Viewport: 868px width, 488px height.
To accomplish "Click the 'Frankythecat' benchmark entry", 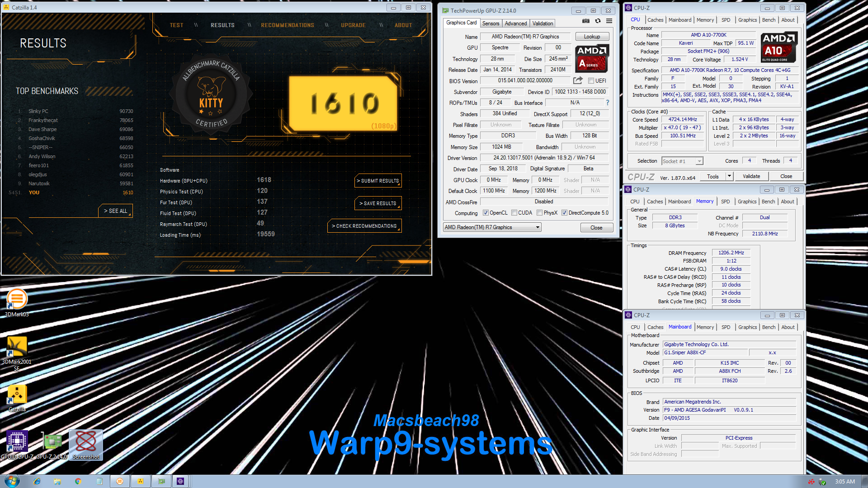I will (x=75, y=120).
